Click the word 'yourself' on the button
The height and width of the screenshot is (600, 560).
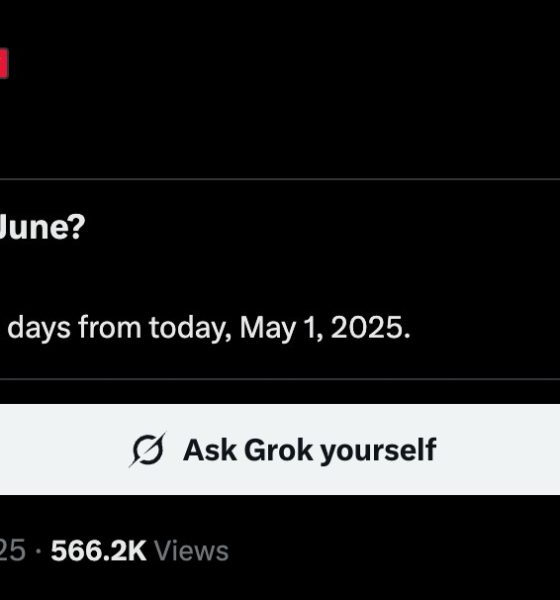(x=378, y=450)
